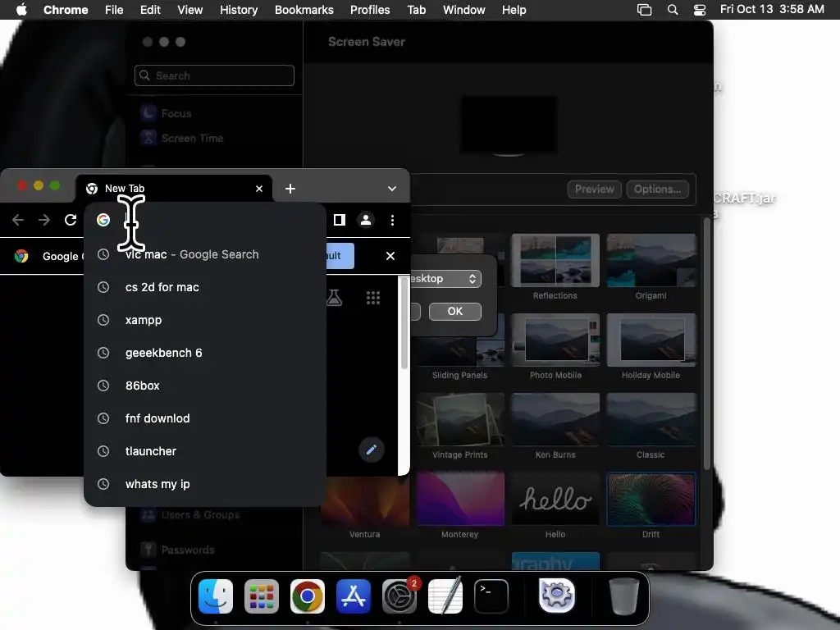The height and width of the screenshot is (630, 840).
Task: Expand Chrome tab search chevron
Action: [392, 189]
